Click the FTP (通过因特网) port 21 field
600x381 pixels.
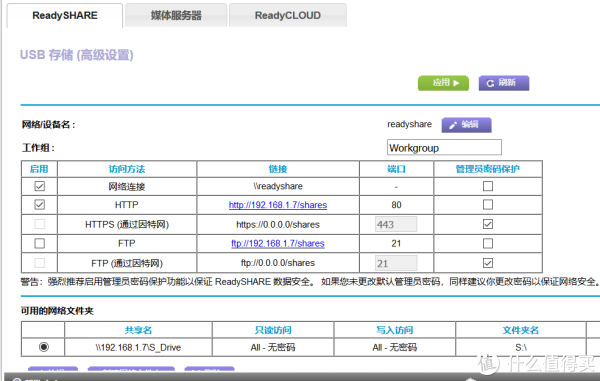(x=396, y=263)
